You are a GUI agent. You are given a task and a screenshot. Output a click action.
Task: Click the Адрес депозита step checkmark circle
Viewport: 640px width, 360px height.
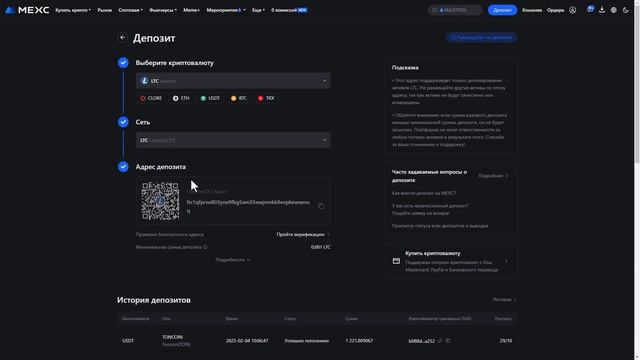click(x=123, y=167)
